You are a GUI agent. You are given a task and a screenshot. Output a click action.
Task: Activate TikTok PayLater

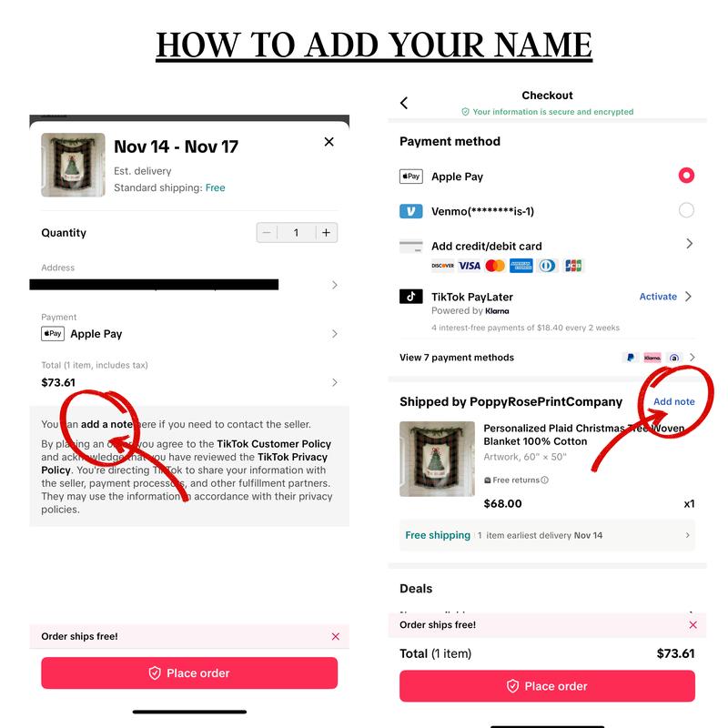[x=658, y=297]
